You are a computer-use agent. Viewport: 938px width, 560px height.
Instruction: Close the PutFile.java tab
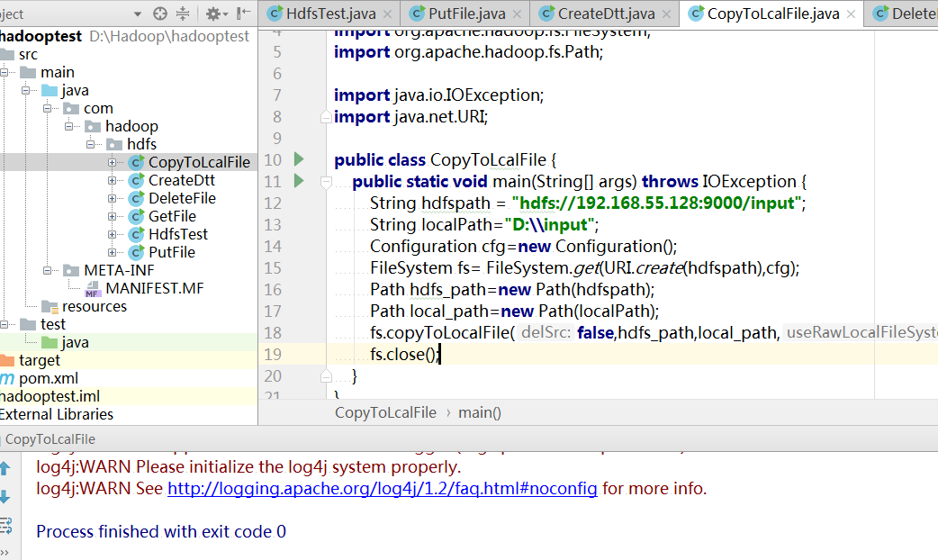(x=520, y=14)
